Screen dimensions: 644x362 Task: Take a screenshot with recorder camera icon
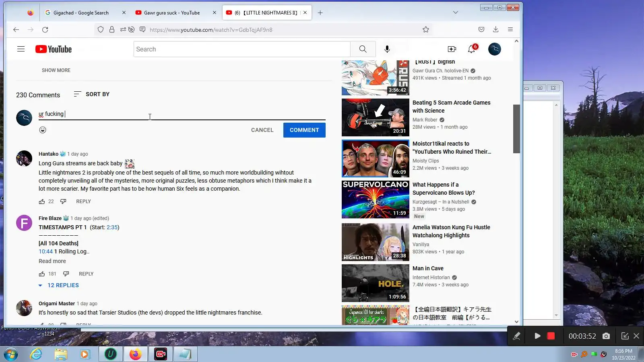pos(606,336)
